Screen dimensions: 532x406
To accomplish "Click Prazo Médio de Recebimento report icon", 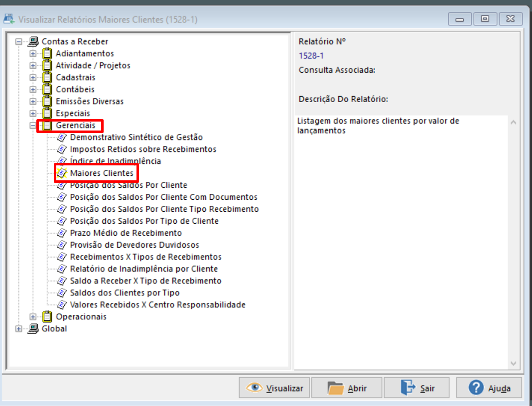I will [62, 233].
